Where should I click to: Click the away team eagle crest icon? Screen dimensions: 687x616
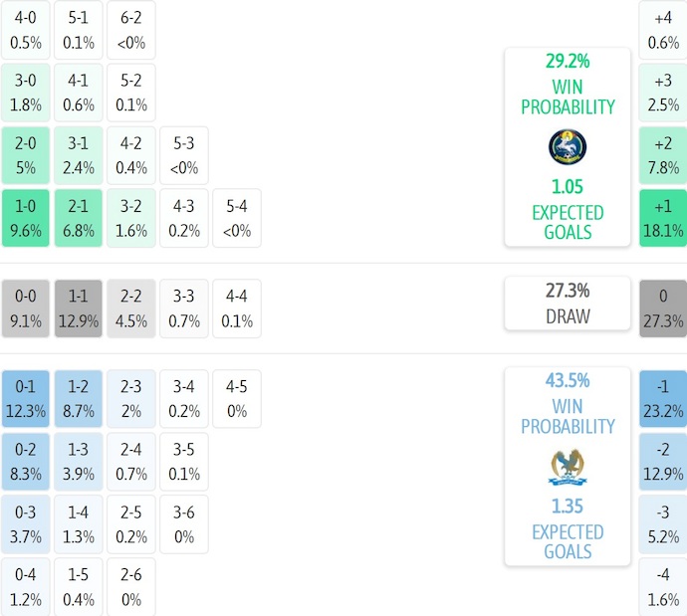coord(567,466)
